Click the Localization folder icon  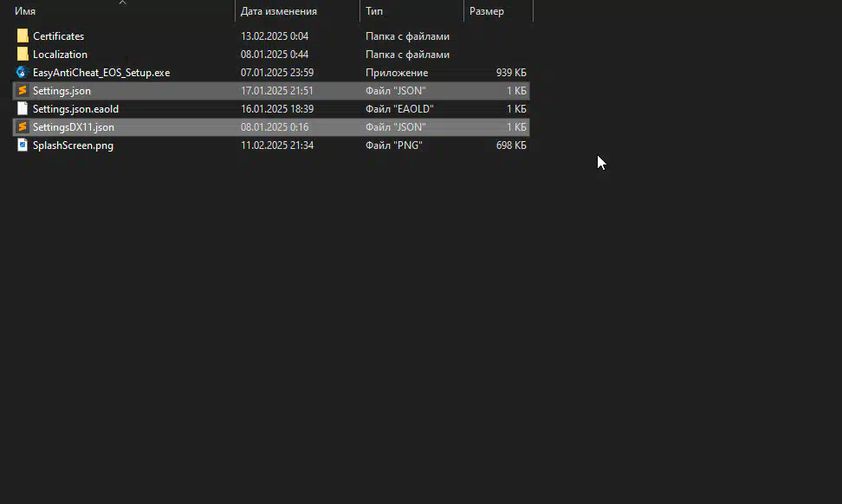pos(22,55)
